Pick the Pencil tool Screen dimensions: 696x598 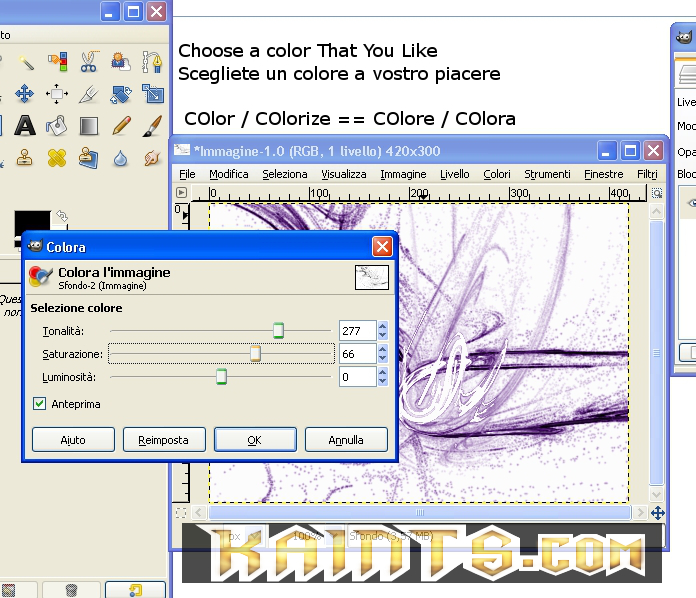pos(121,126)
